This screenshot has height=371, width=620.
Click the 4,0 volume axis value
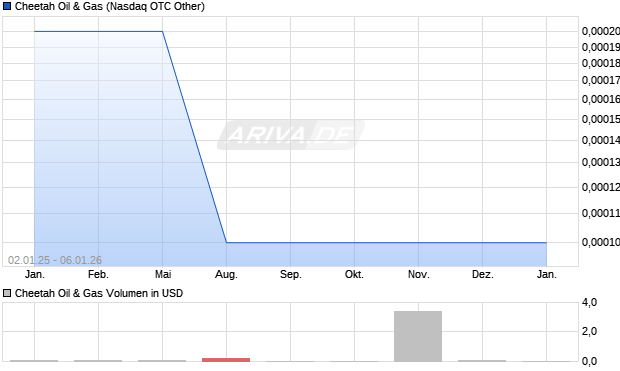click(x=589, y=303)
